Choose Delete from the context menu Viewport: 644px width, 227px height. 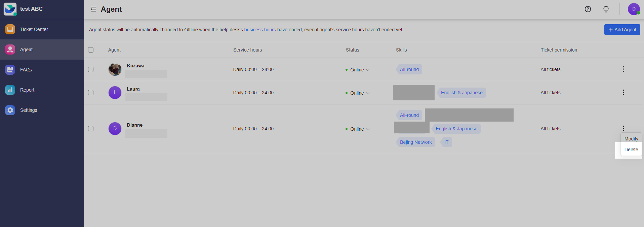click(631, 150)
